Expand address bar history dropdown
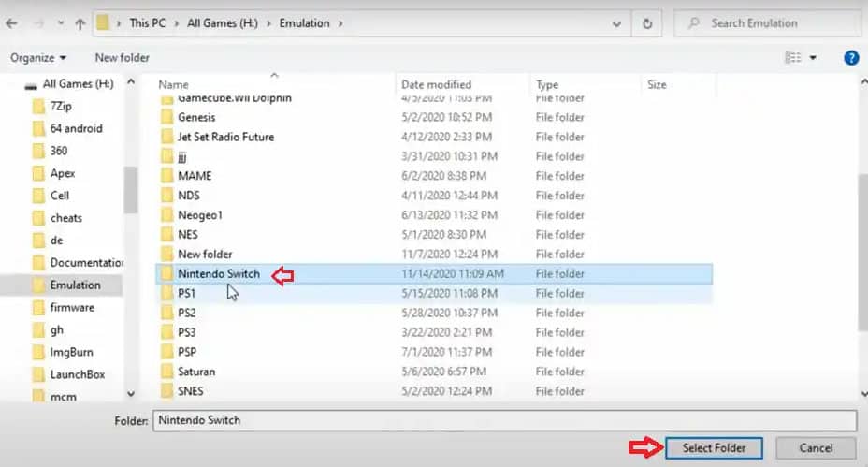This screenshot has height=467, width=868. [616, 24]
